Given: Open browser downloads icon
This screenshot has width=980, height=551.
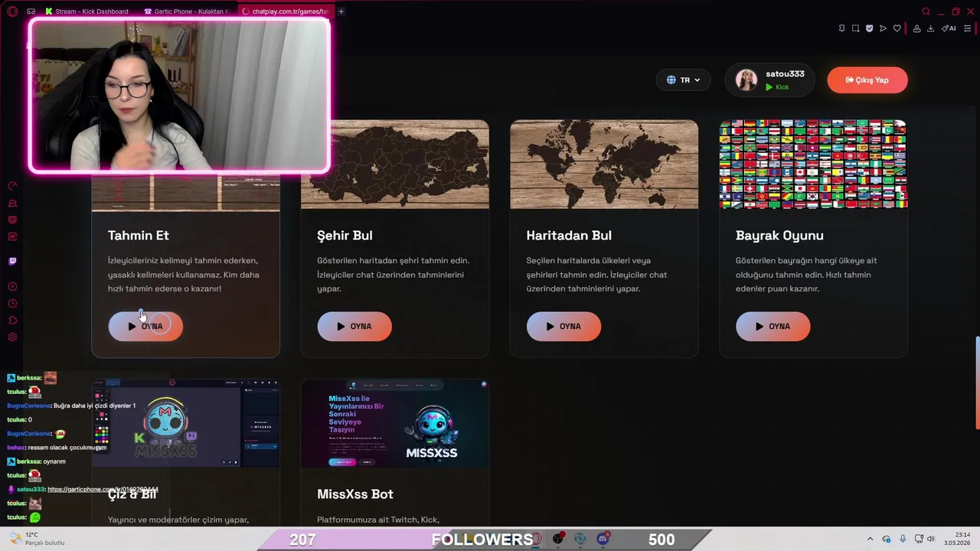Looking at the screenshot, I should (x=930, y=28).
